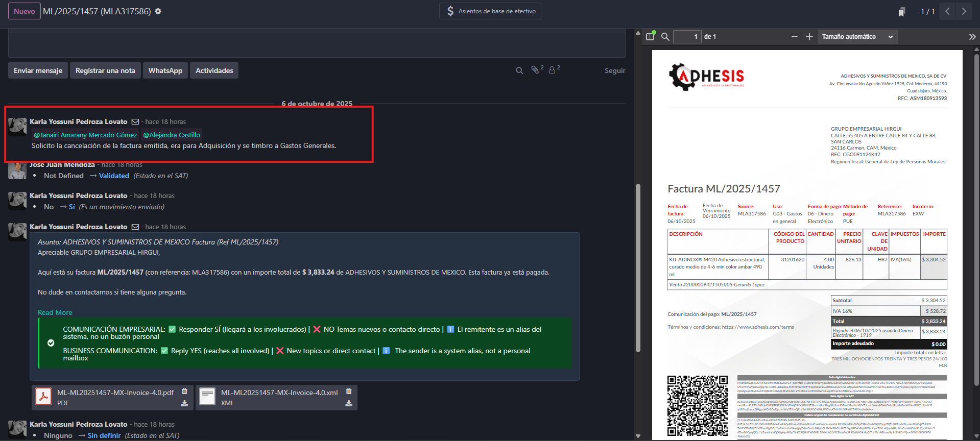Expand message with Read More
Screen dimensions: 980x441
pos(55,312)
